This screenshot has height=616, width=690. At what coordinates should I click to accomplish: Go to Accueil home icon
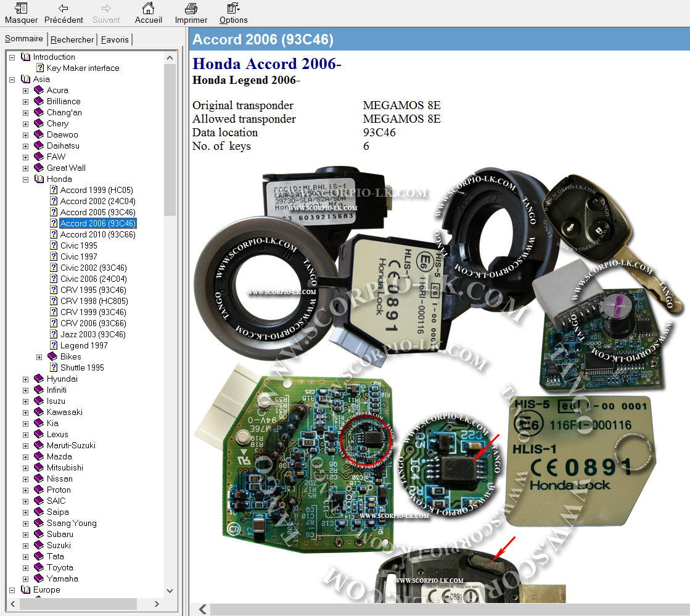coord(148,9)
